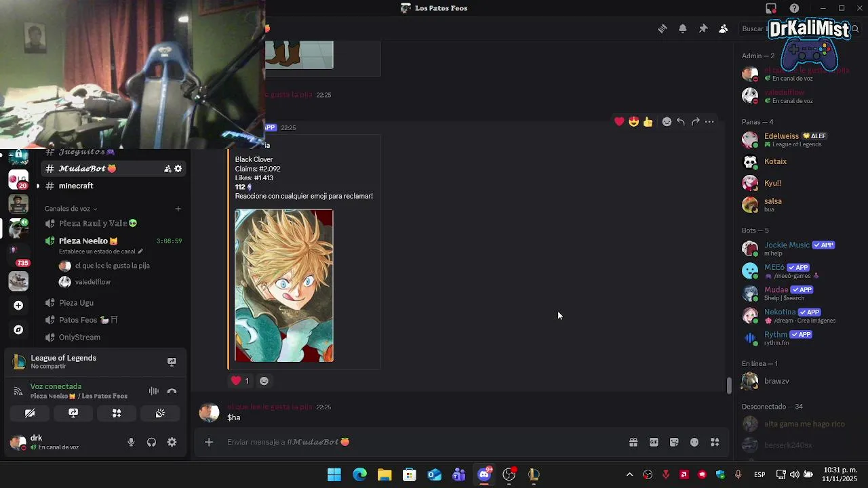
Task: Open Edelweiss member profile
Action: (799, 140)
